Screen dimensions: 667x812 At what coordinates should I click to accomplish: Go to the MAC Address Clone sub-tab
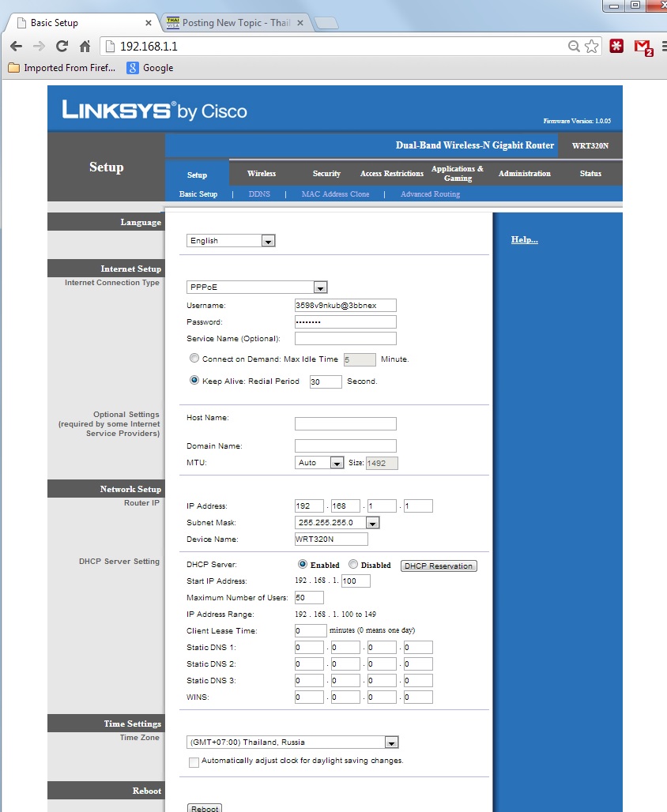(x=335, y=194)
